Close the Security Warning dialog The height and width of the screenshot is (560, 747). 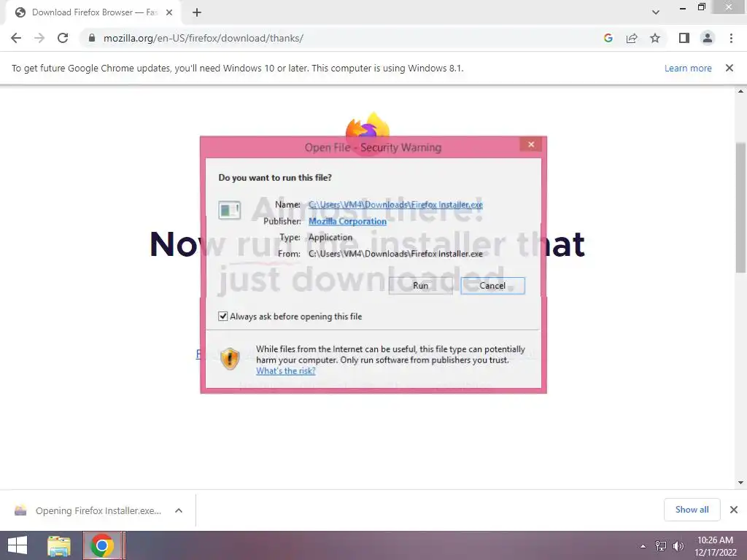pyautogui.click(x=531, y=144)
